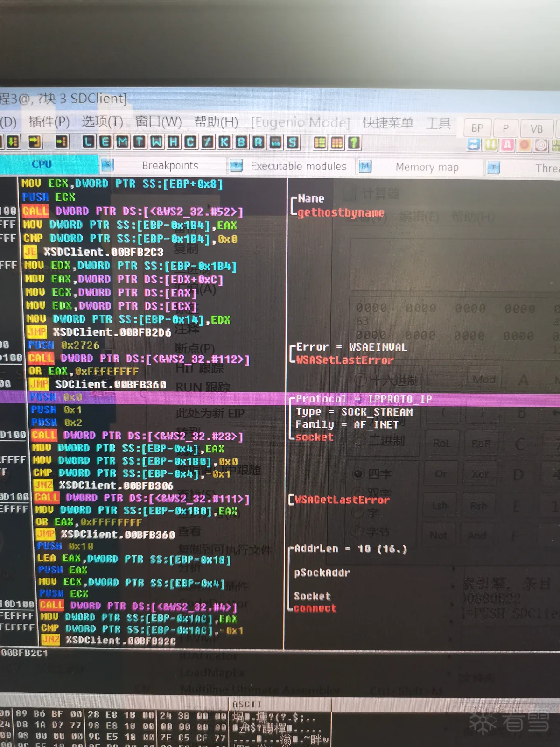The image size is (560, 747).
Task: Switch to the Breakpoints tab
Action: [x=170, y=165]
